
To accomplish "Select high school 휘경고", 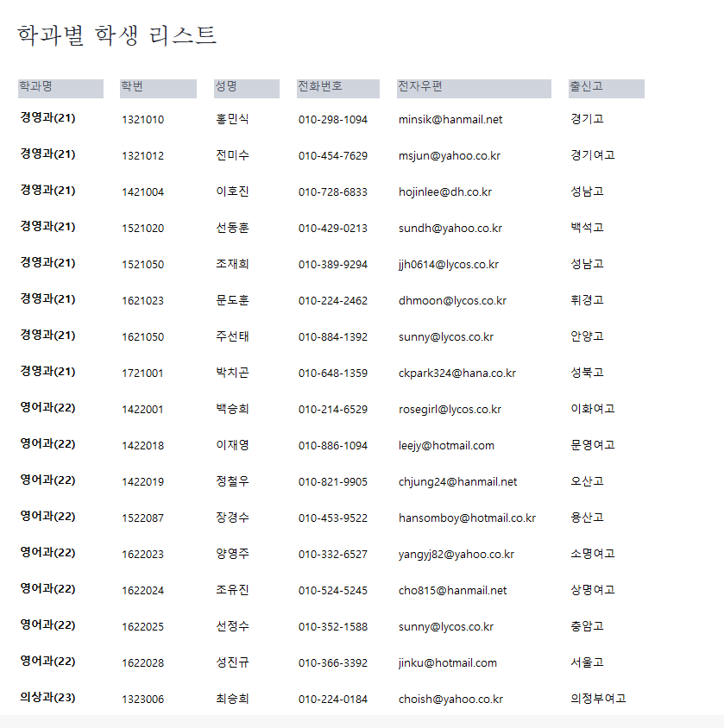I will coord(587,301).
